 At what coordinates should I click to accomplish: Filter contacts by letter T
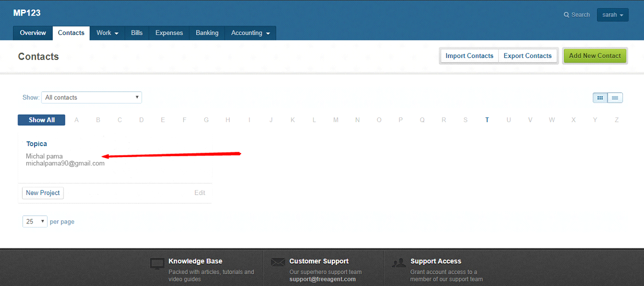487,120
